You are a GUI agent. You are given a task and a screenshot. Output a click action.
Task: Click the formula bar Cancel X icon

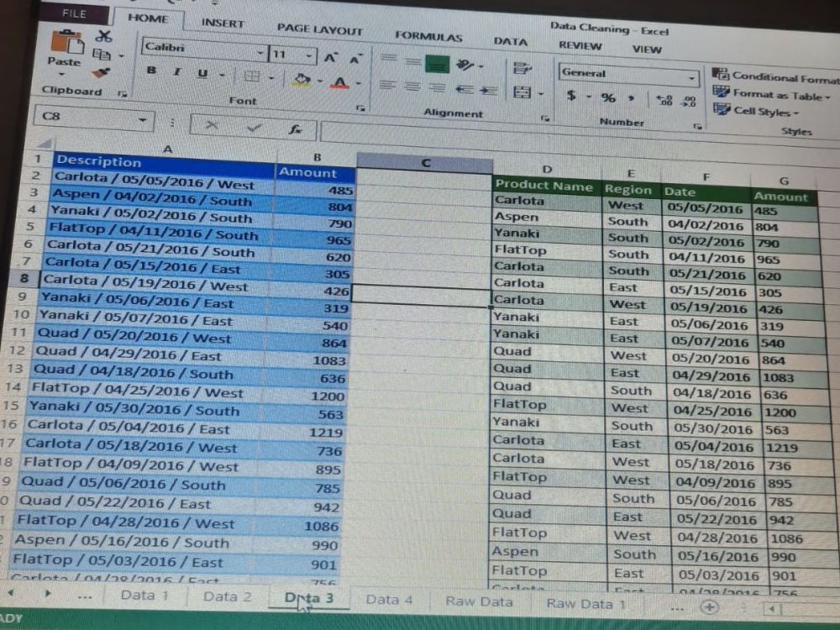(x=213, y=125)
